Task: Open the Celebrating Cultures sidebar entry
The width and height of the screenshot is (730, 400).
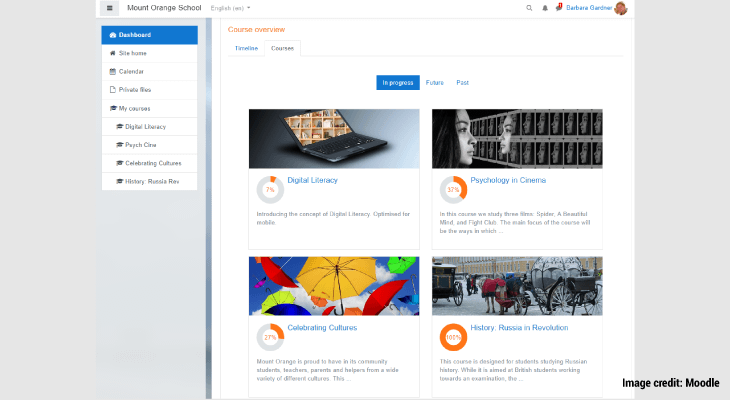Action: click(149, 163)
